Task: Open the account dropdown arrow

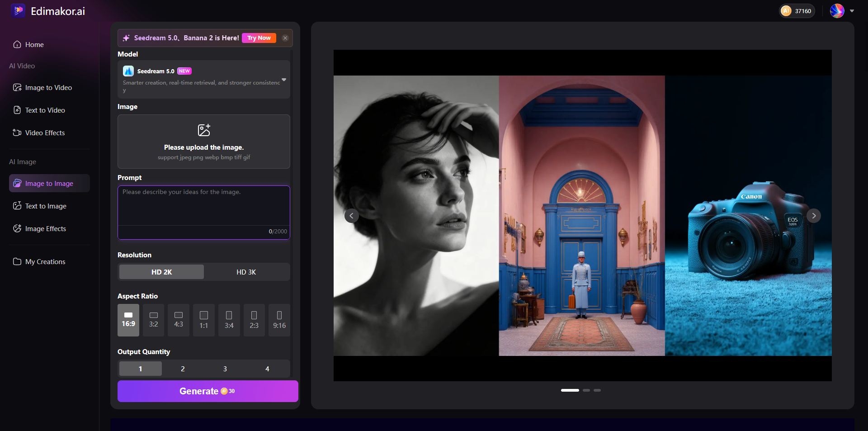Action: tap(853, 10)
